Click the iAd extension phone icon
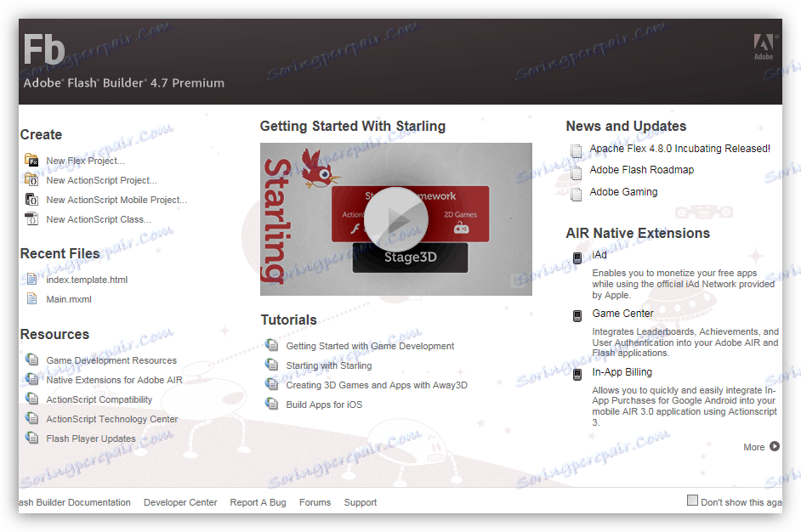Screen dimensions: 801x532 tap(577, 258)
